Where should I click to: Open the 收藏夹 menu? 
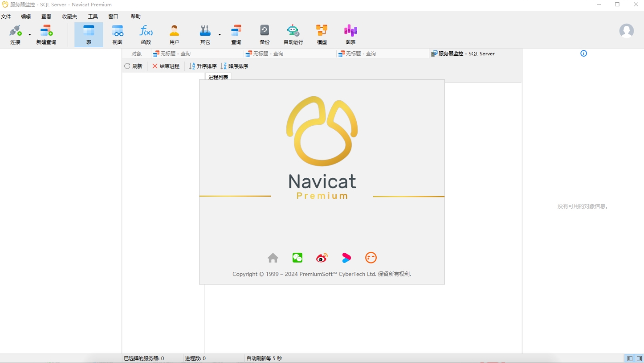(69, 16)
